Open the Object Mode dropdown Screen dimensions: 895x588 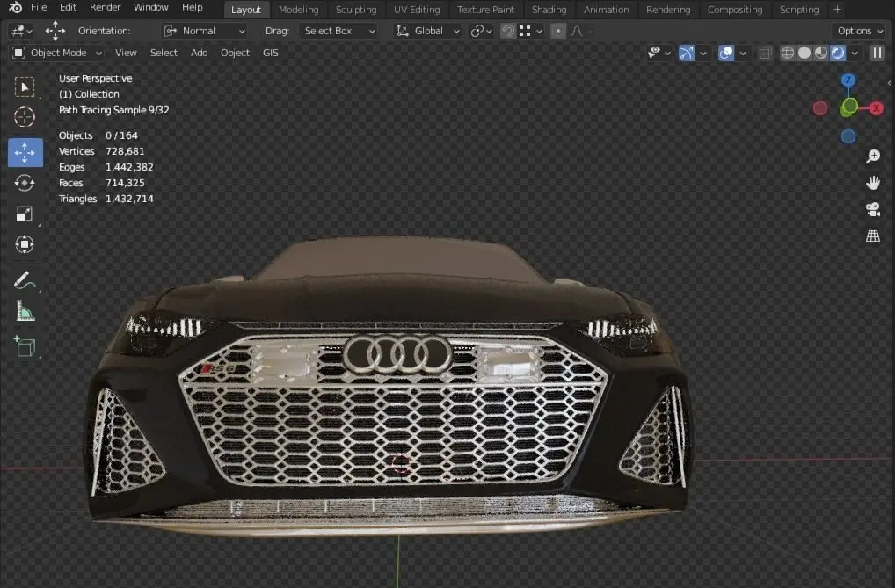tap(58, 53)
